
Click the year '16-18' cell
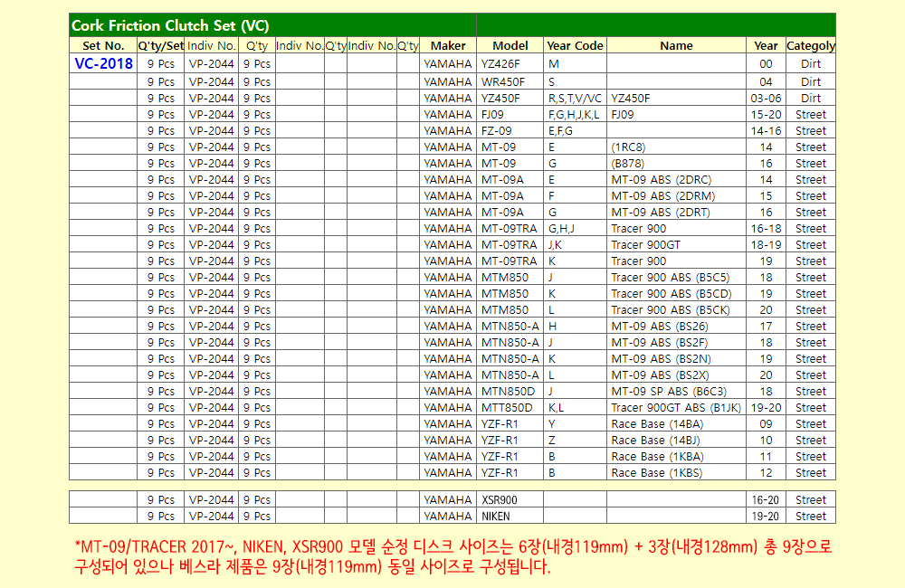pyautogui.click(x=766, y=229)
